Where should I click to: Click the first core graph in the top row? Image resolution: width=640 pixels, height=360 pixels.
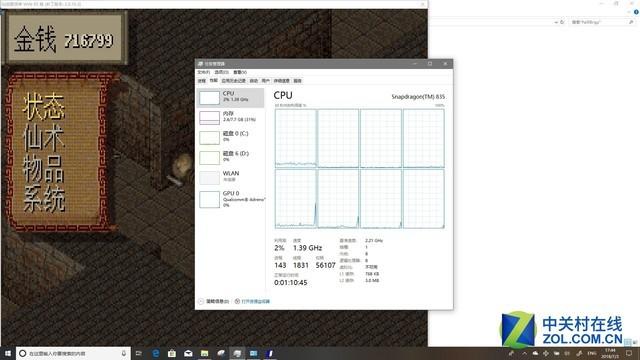click(296, 138)
